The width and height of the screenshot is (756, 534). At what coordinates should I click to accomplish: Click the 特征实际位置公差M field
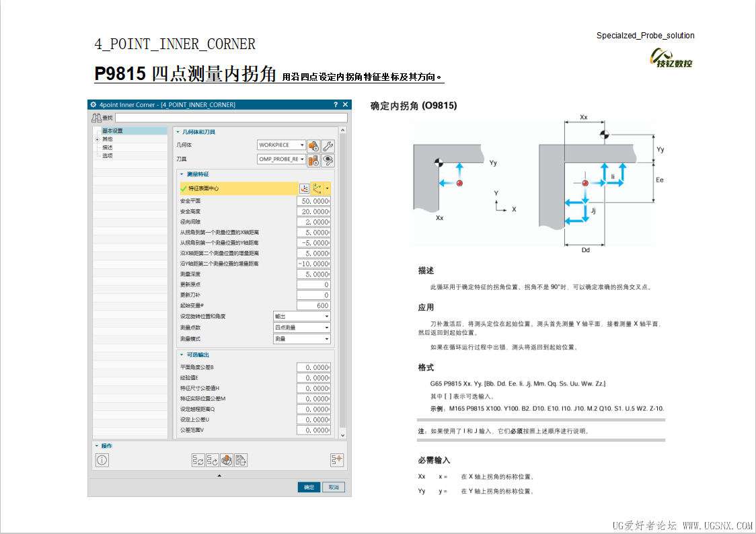tap(314, 399)
